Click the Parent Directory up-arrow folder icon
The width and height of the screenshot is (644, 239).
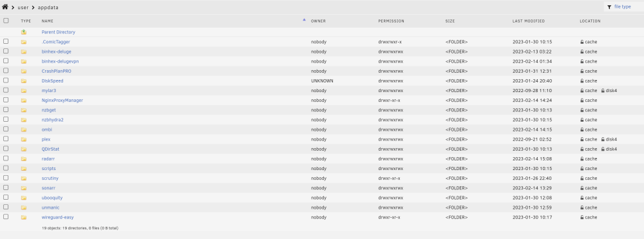tap(24, 32)
